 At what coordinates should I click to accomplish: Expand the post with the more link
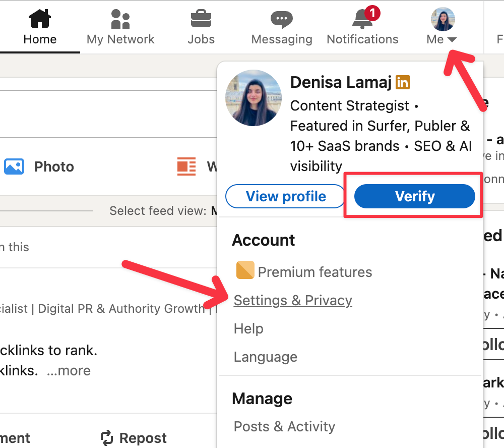(70, 370)
